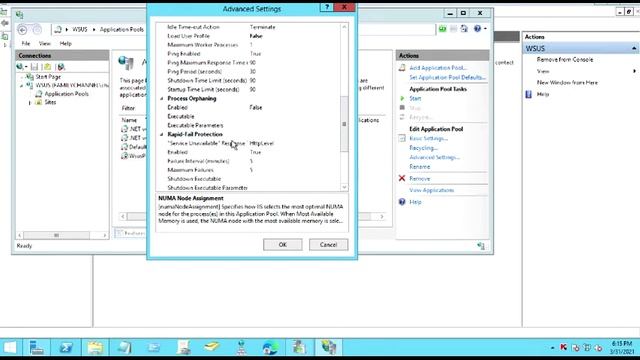
Task: Select Startup Time Limit (seconds) property
Action: [x=249, y=89]
